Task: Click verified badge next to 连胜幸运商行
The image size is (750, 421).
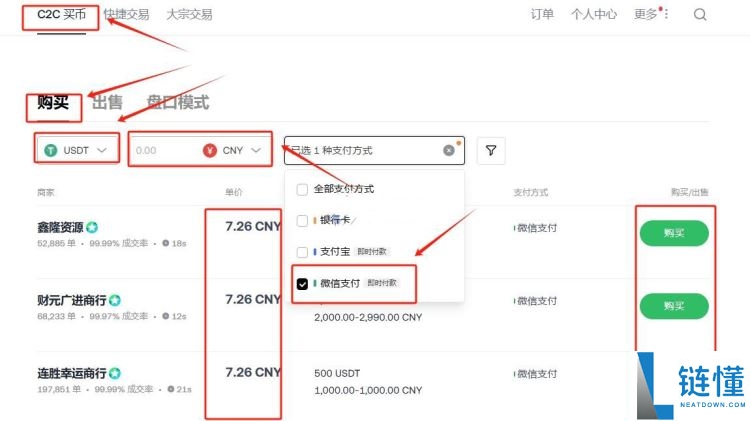Action: (x=115, y=373)
